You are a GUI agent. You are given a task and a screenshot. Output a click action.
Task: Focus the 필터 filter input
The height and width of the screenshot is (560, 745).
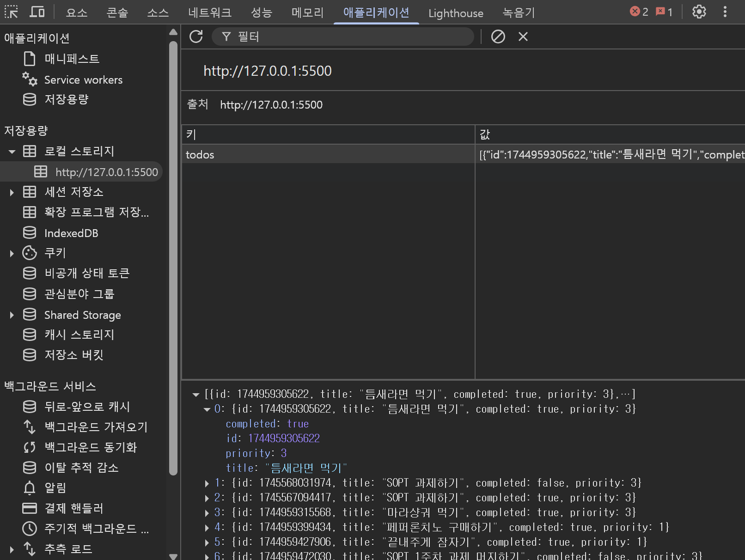(343, 37)
